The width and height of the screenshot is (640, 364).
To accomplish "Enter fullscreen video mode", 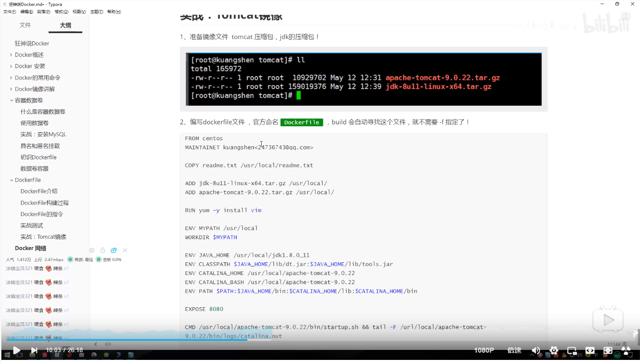I will (x=608, y=350).
